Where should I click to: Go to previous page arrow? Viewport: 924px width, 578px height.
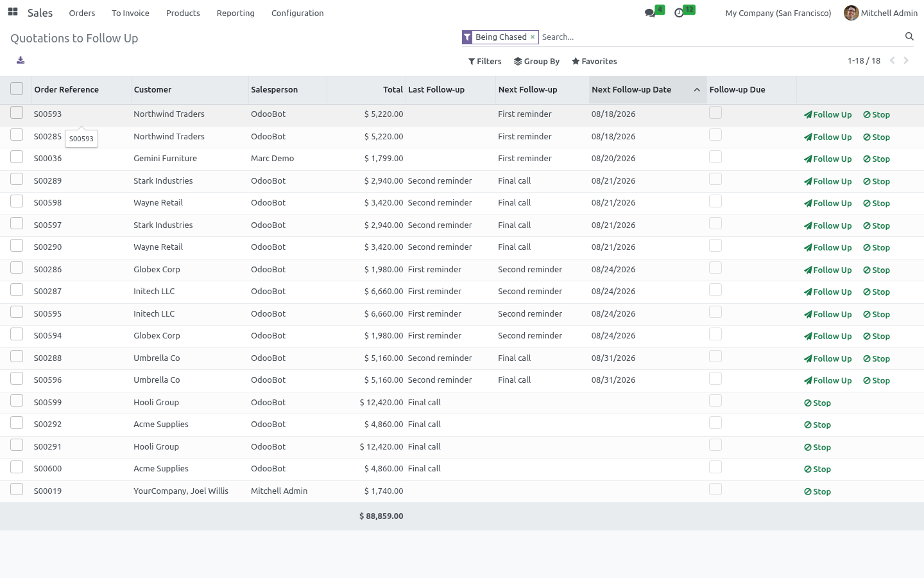(x=892, y=60)
